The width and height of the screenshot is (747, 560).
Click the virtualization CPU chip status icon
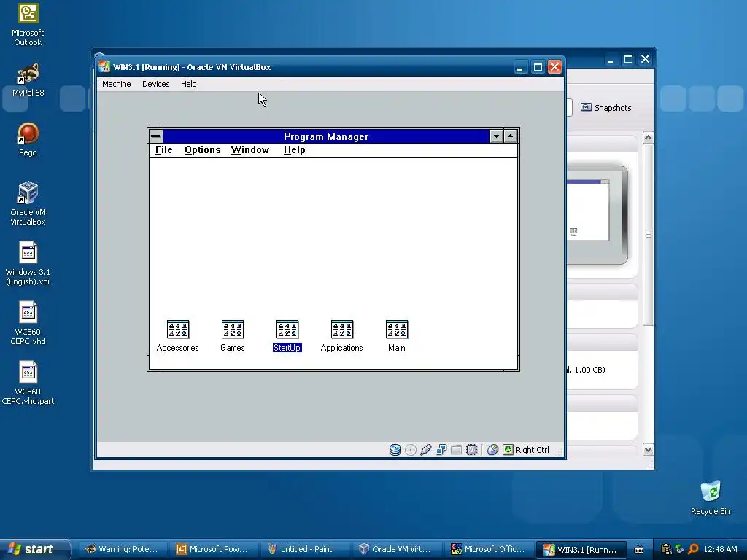pos(471,449)
